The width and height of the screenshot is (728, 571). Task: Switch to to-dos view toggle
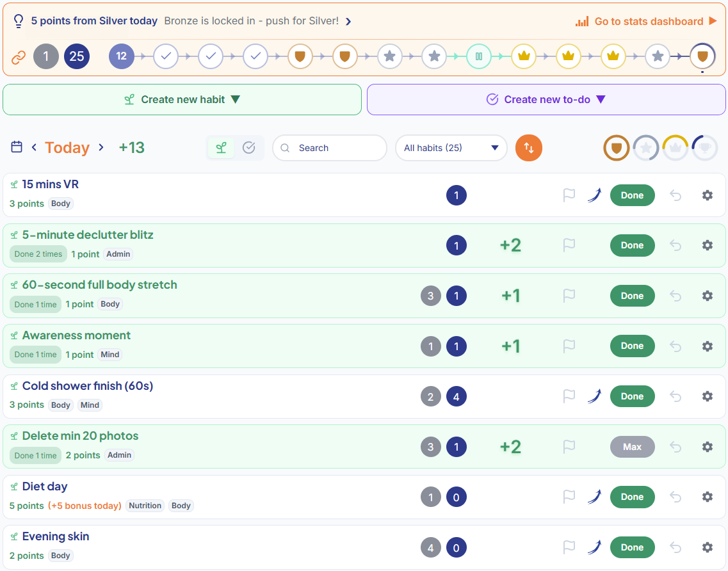point(249,148)
